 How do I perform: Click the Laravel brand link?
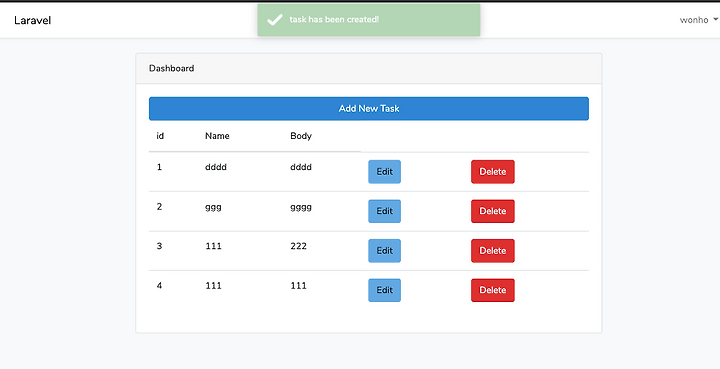pyautogui.click(x=32, y=20)
